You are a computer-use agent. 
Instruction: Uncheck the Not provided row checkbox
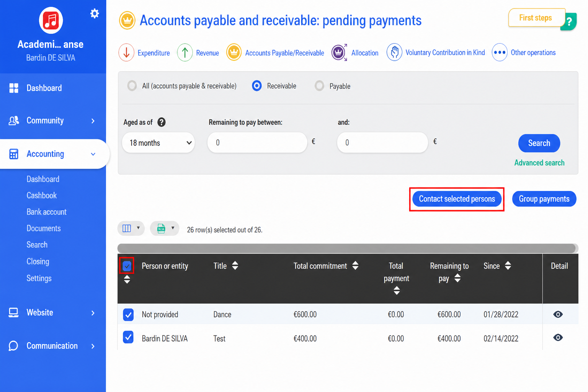coord(128,314)
